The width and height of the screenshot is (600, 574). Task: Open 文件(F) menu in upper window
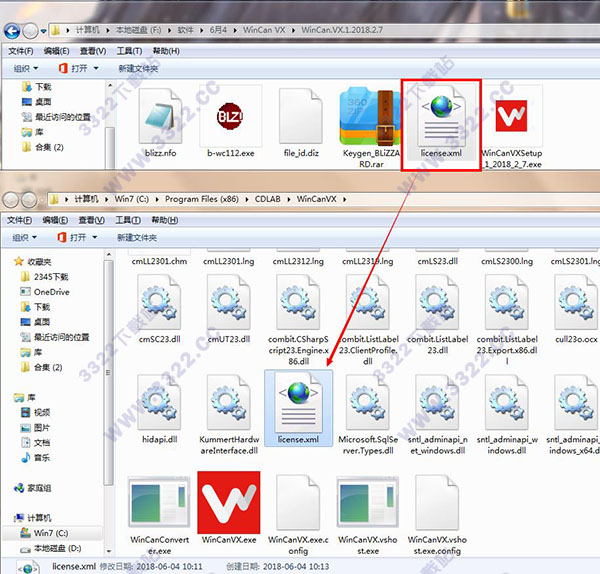[21, 51]
